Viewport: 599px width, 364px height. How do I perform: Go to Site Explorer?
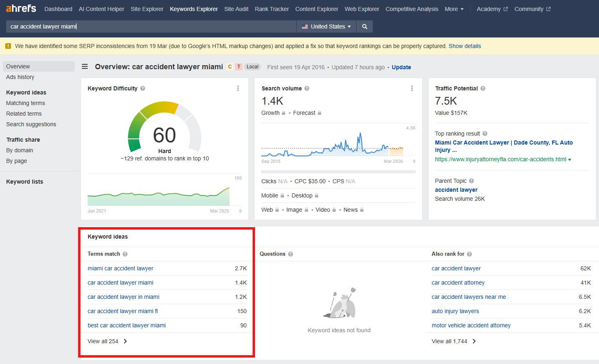coord(147,9)
